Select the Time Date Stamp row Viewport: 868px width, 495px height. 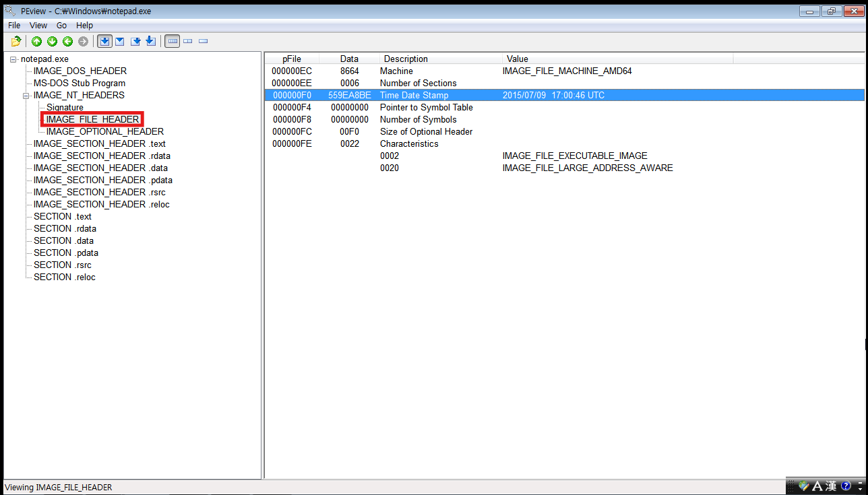tap(564, 95)
